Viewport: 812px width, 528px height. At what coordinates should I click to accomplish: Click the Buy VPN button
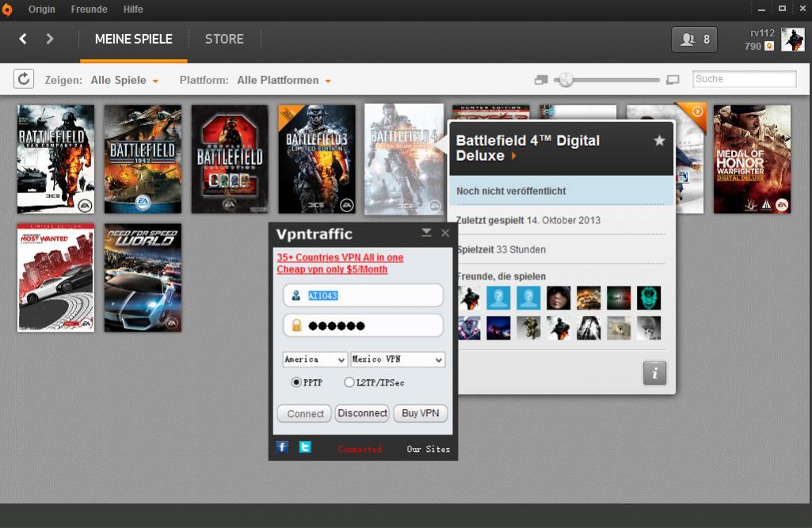pyautogui.click(x=421, y=413)
